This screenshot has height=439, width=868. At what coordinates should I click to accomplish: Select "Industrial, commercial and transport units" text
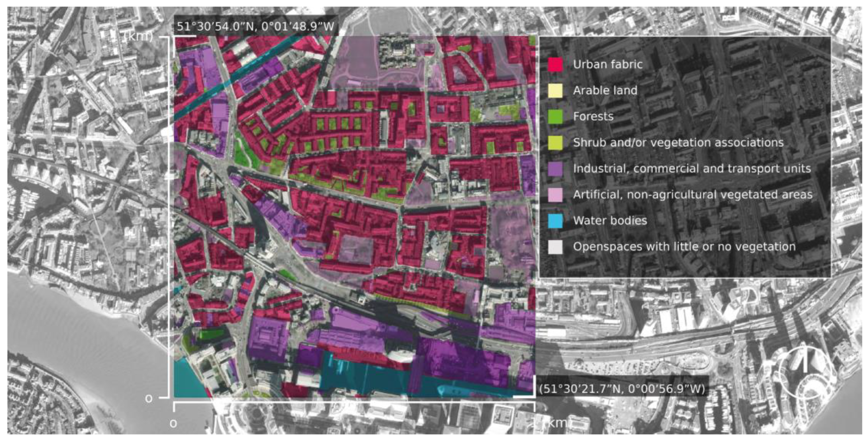692,169
